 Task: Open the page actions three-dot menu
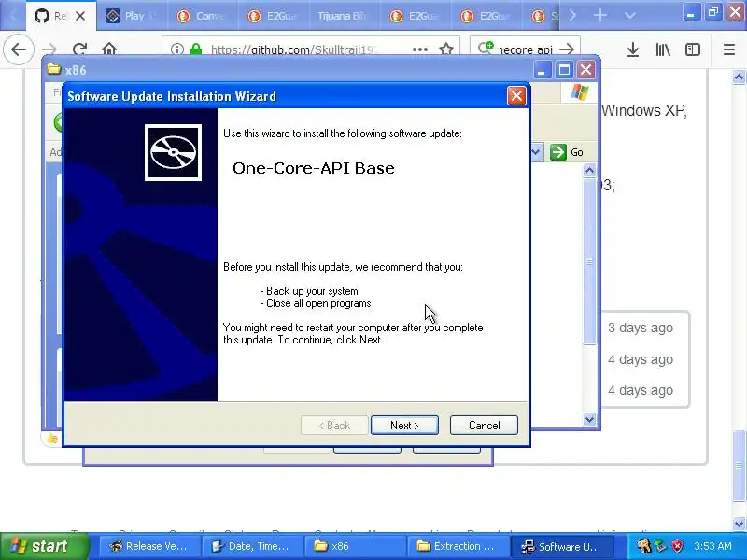point(419,49)
